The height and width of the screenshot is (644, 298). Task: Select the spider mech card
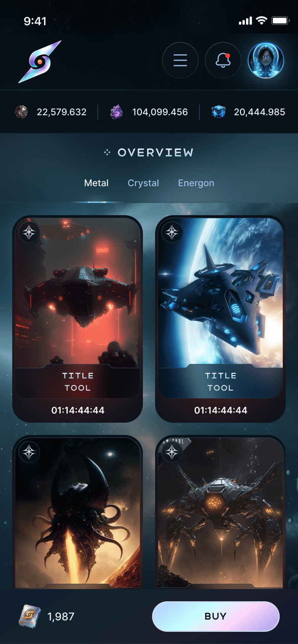coord(220,512)
